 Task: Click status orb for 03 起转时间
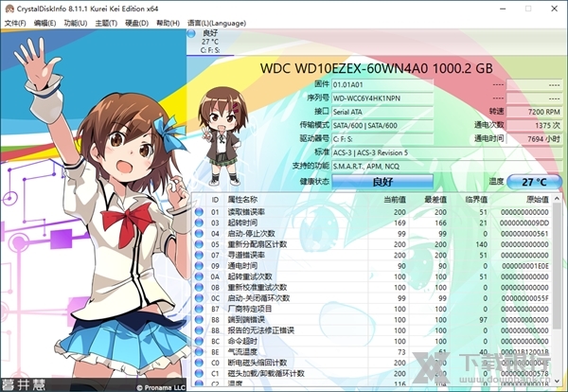(199, 223)
